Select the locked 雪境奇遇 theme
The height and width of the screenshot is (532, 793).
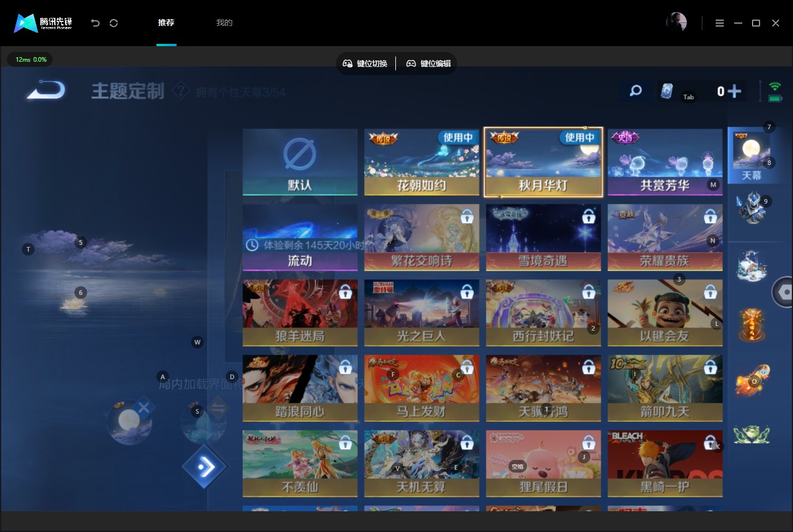click(x=544, y=237)
